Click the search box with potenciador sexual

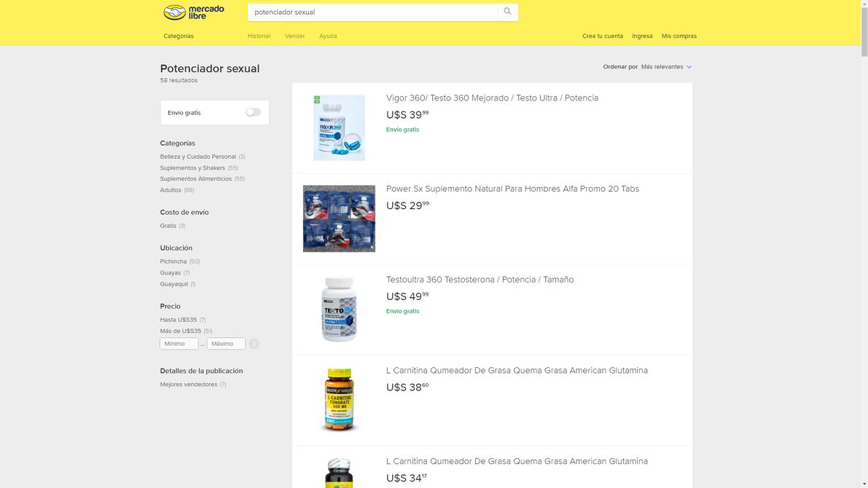pos(372,12)
